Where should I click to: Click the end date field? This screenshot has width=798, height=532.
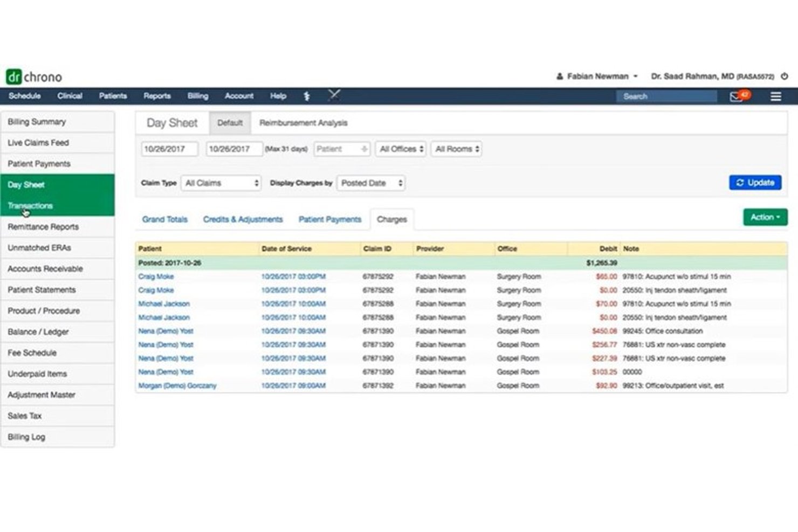[x=234, y=149]
